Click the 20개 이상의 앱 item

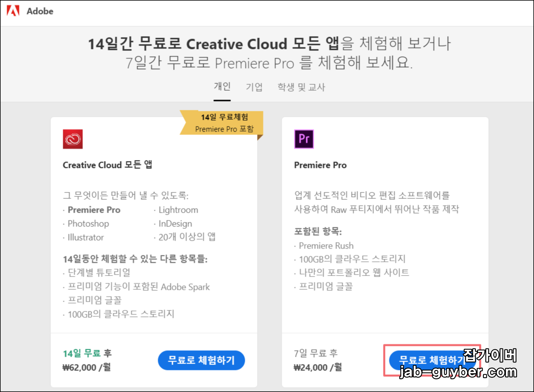tap(187, 237)
